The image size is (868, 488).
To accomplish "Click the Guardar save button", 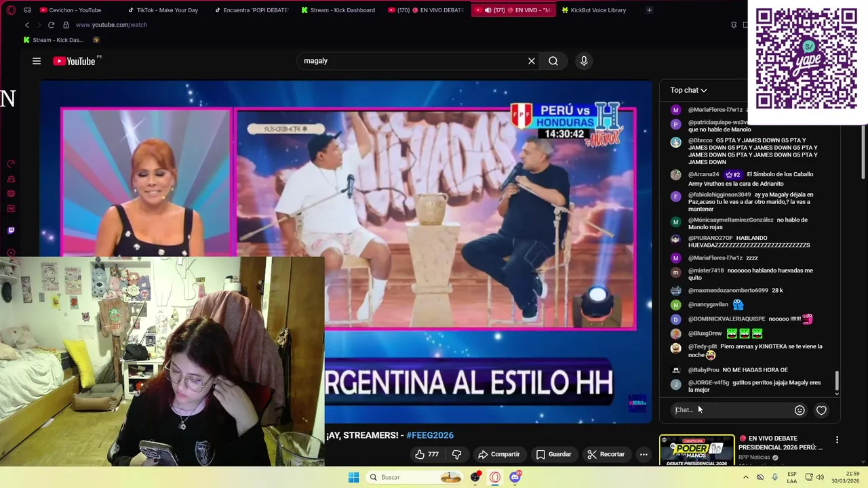I will coord(553,454).
